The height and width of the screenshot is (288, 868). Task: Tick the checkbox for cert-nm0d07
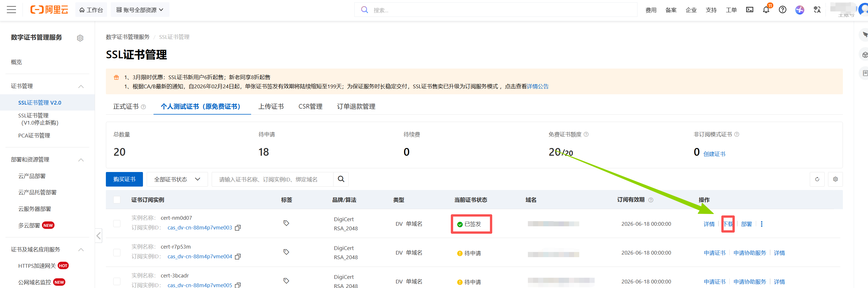117,224
